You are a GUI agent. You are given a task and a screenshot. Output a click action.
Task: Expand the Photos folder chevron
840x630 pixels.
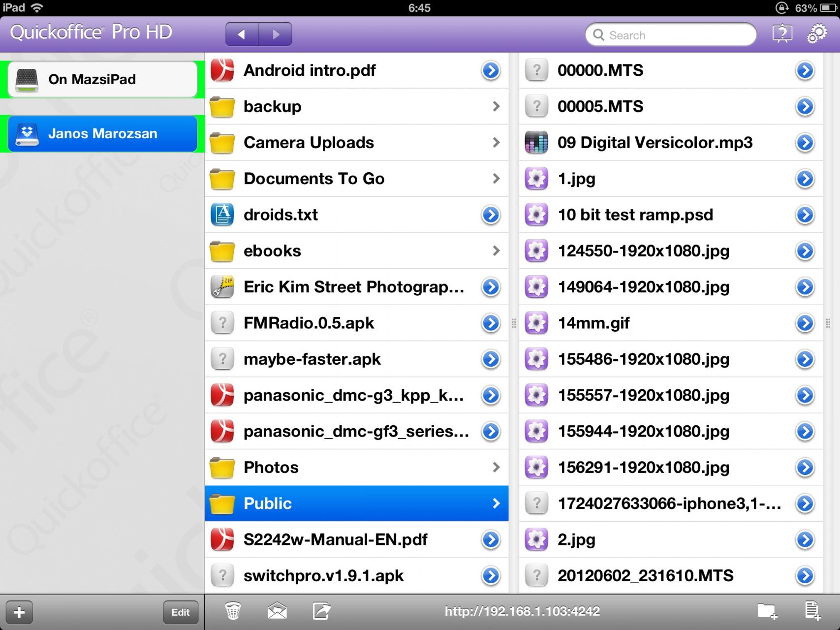point(496,468)
